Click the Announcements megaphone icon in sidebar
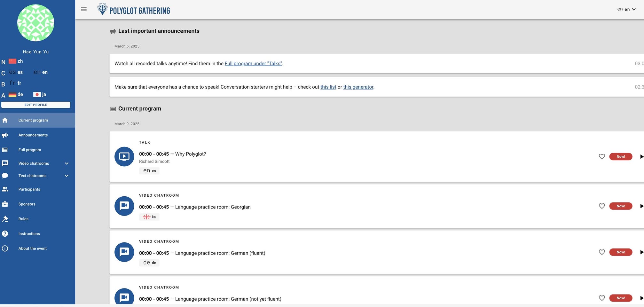This screenshot has width=644, height=307. point(5,135)
